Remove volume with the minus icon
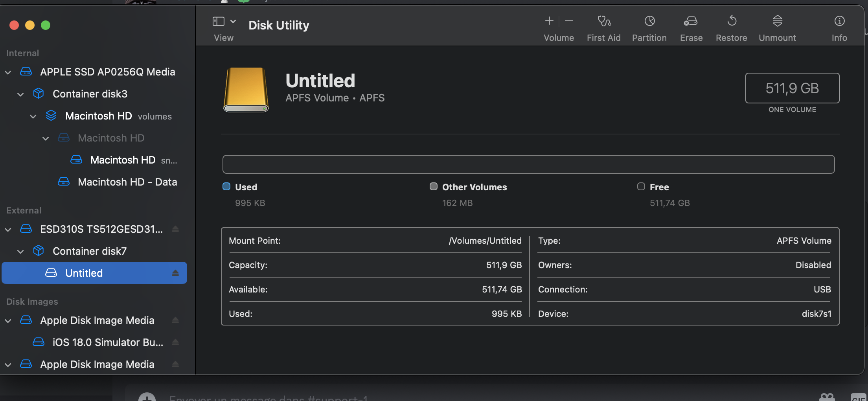This screenshot has width=868, height=401. click(569, 21)
